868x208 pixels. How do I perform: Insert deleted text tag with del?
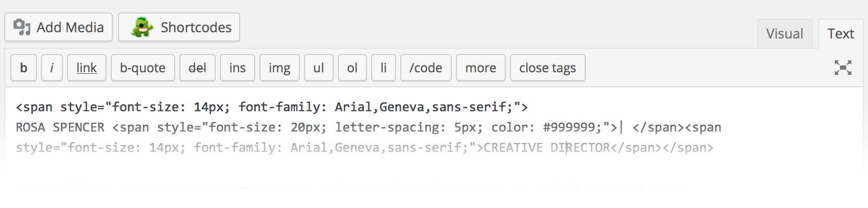click(198, 68)
